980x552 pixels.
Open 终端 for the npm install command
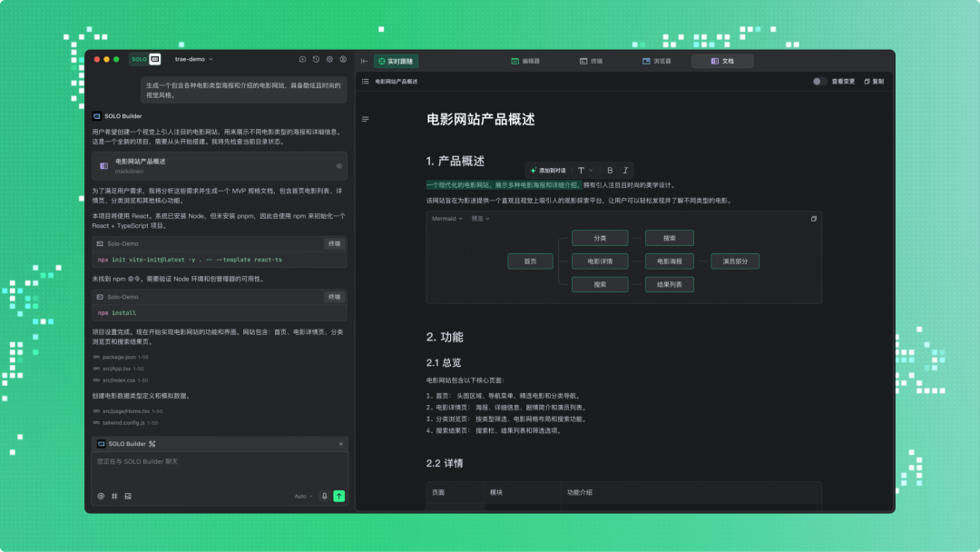click(334, 297)
